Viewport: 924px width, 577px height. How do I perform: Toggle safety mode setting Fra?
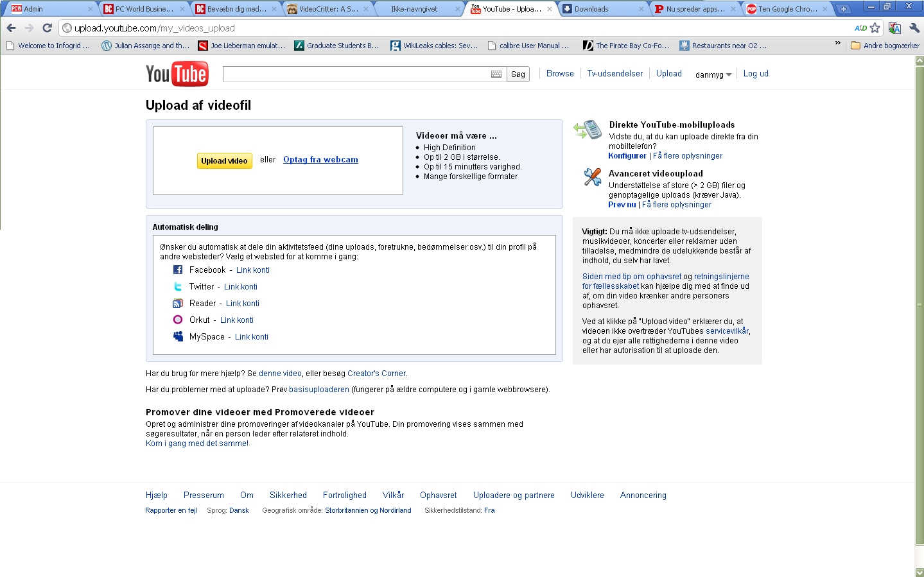pyautogui.click(x=489, y=511)
